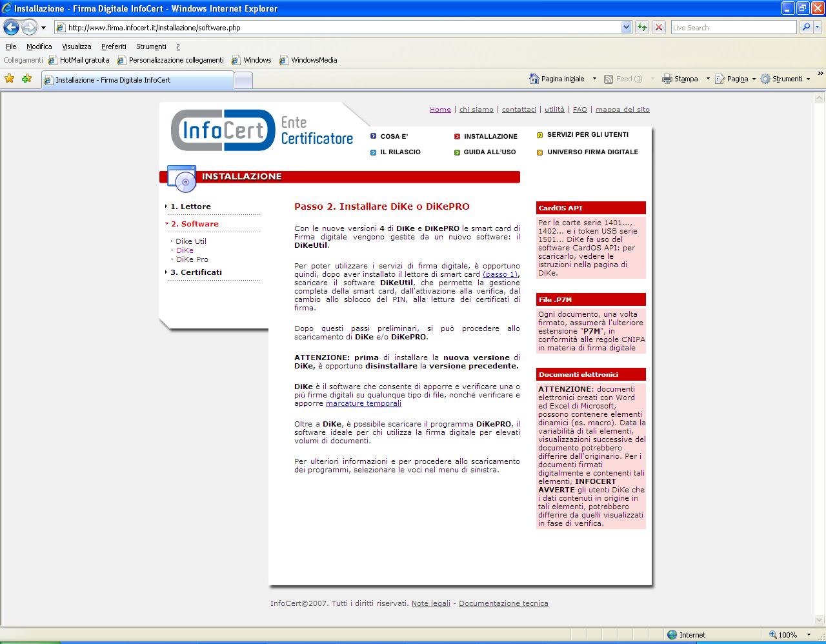
Task: Open the mappa del sito link
Action: (x=623, y=110)
